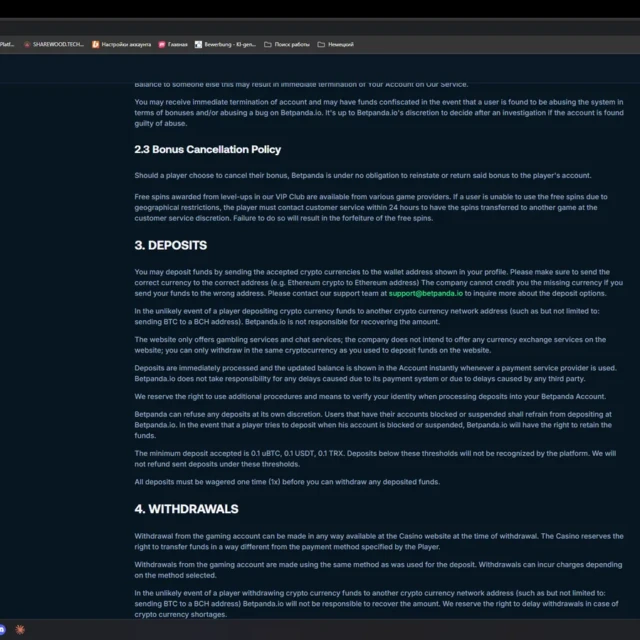
Task: Click the orange starburst taskbar icon
Action: click(x=20, y=629)
